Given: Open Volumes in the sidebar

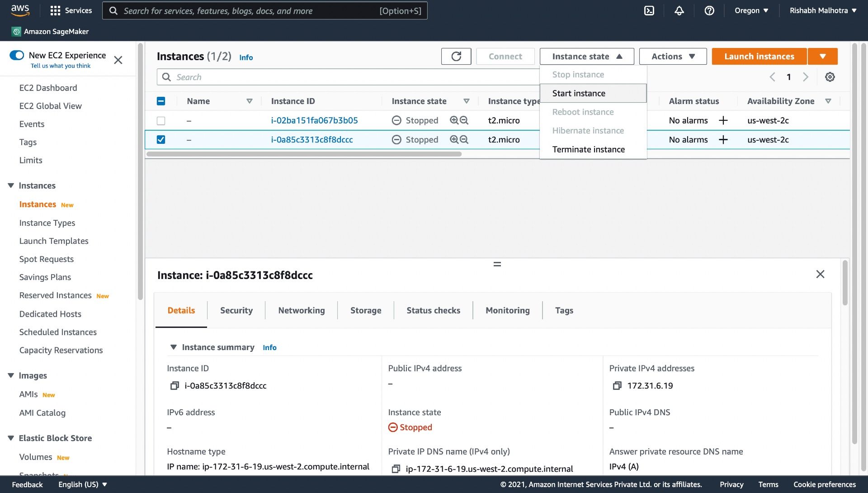Looking at the screenshot, I should [x=36, y=457].
